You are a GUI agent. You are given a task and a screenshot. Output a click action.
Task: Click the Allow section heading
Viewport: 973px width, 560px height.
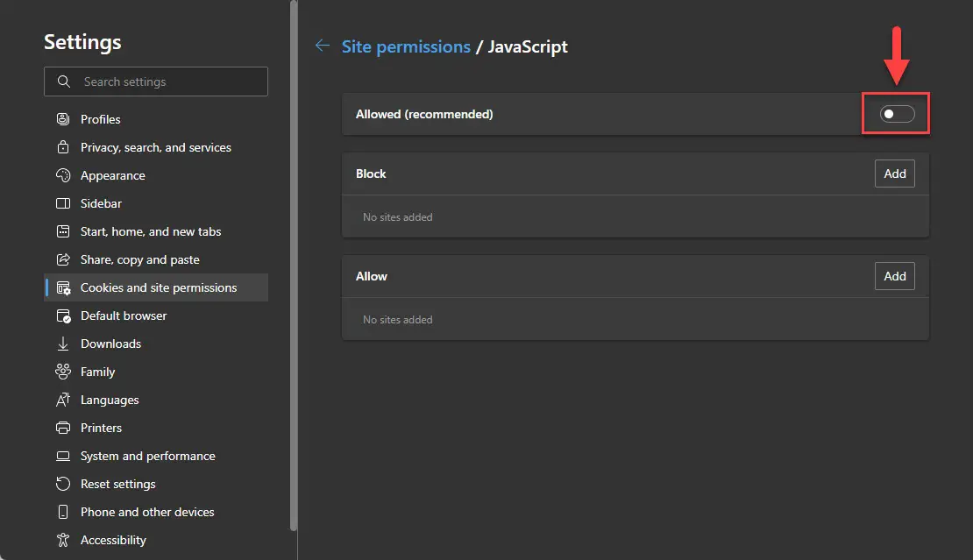coord(371,276)
